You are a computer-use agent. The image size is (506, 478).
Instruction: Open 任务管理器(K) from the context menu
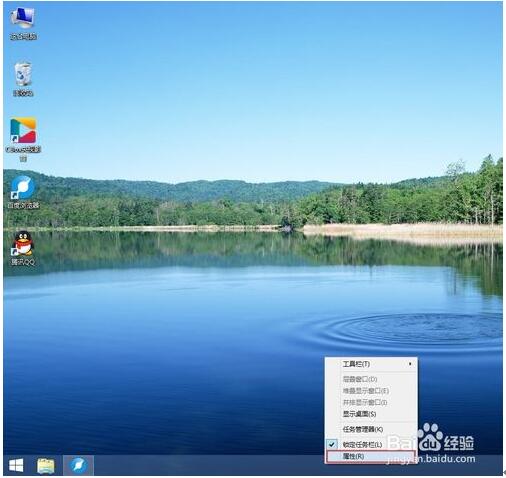coord(371,429)
